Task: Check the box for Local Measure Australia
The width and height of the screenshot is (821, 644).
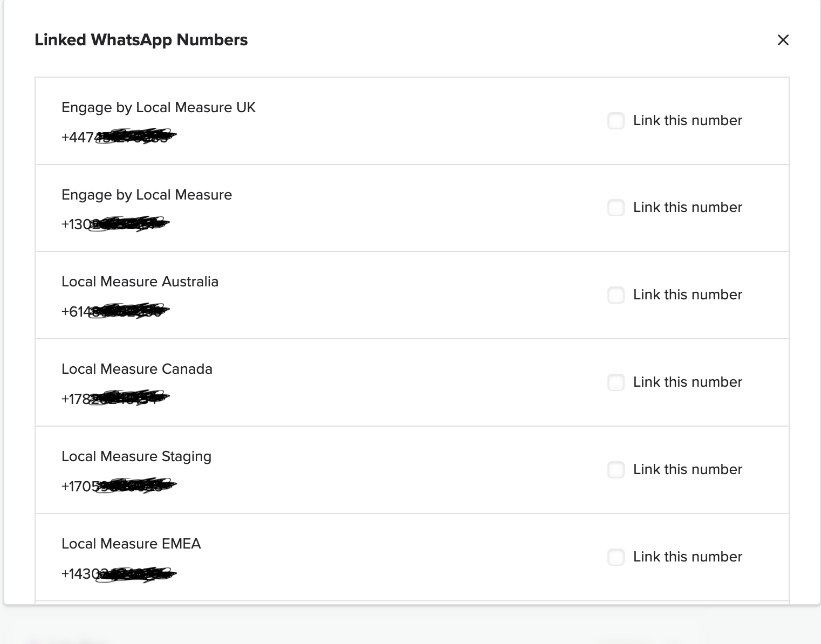Action: click(x=615, y=295)
